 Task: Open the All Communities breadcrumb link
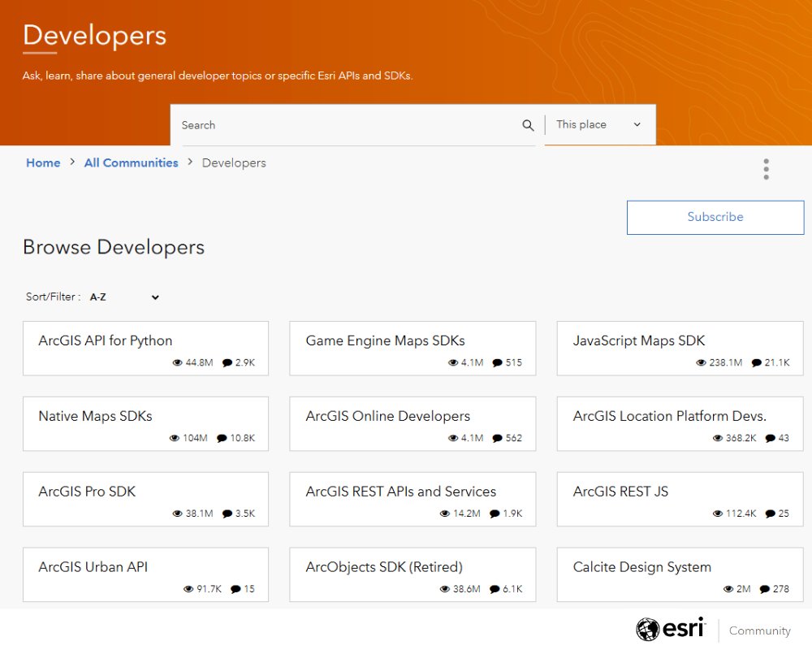[x=131, y=162]
